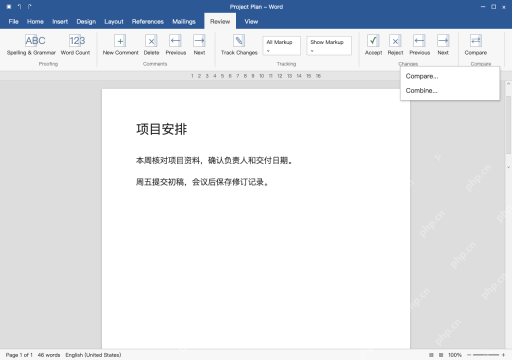Viewport: 512px width, 360px height.
Task: Switch to the Home tab
Action: (x=35, y=22)
